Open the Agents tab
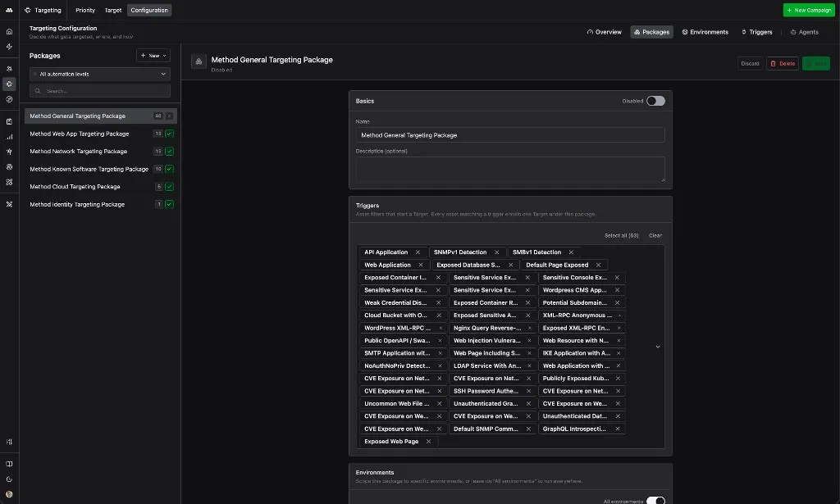840x504 pixels. [804, 32]
